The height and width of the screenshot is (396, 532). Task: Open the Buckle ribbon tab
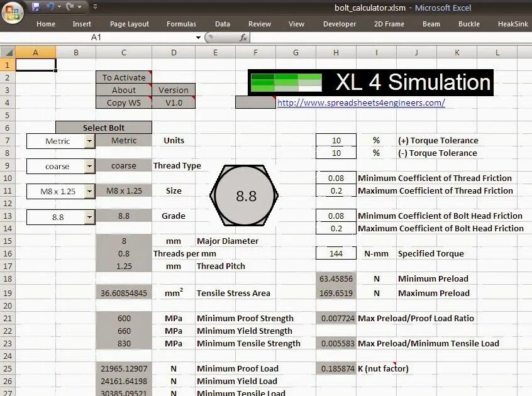click(x=469, y=24)
